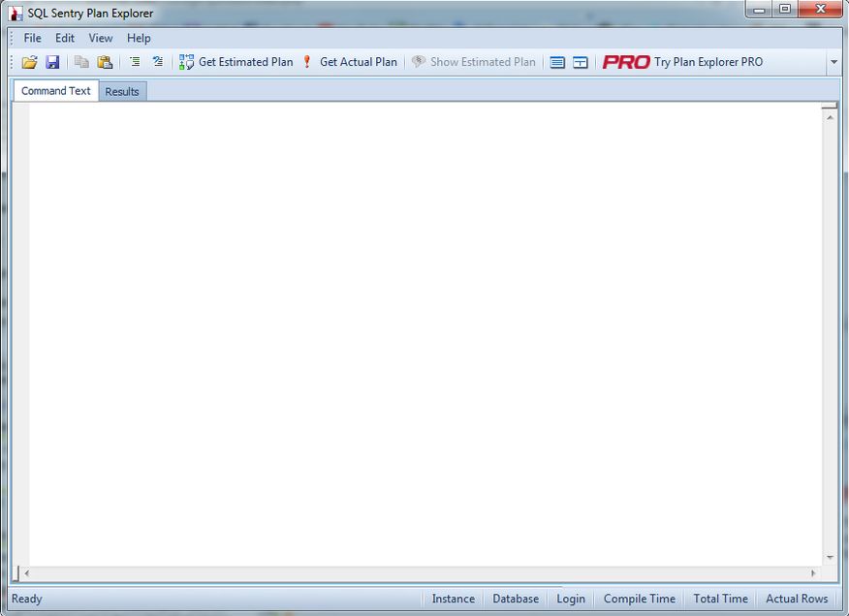Click the Open file folder icon
The width and height of the screenshot is (849, 616).
[x=29, y=62]
